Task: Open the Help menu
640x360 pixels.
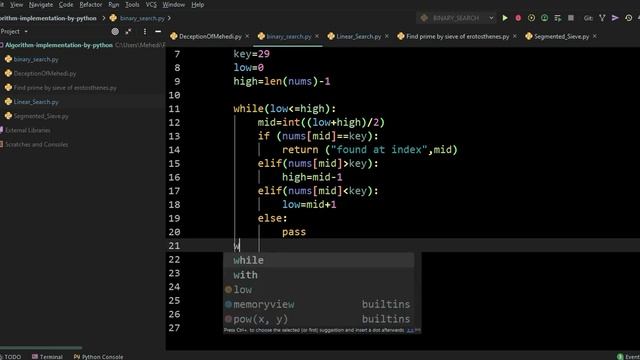Action: pyautogui.click(x=198, y=5)
